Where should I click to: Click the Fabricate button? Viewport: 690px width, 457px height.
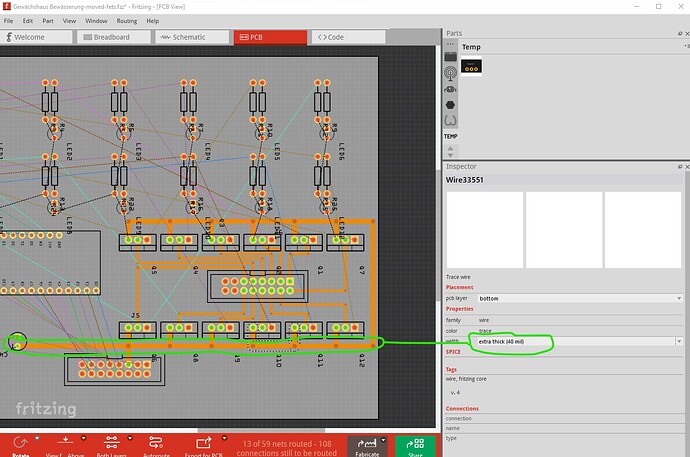[367, 446]
